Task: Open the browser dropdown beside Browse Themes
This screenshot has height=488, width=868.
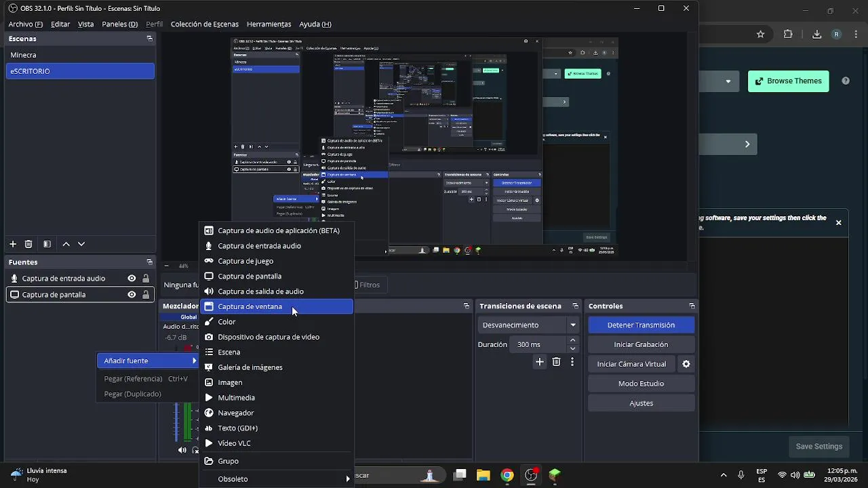Action: (x=728, y=81)
